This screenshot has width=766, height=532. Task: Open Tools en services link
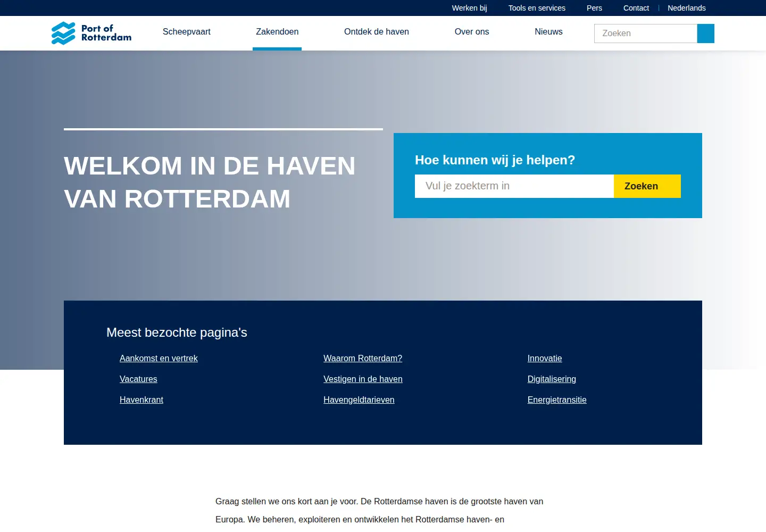pyautogui.click(x=537, y=8)
